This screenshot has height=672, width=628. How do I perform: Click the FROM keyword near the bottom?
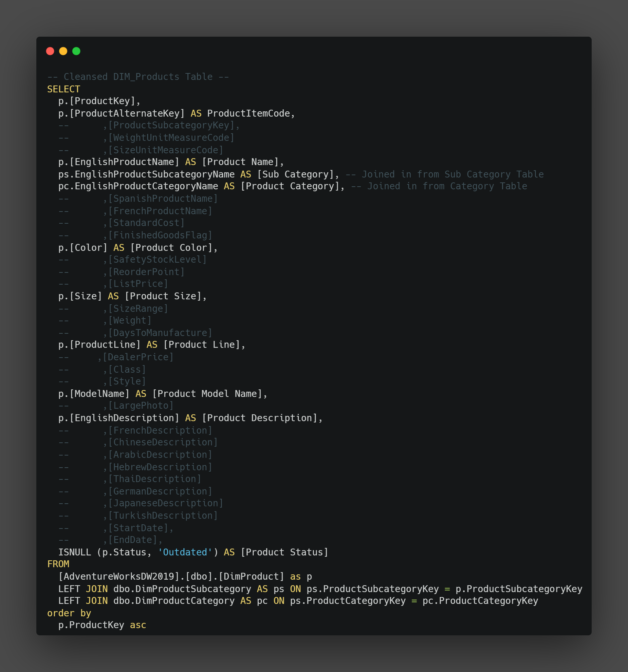point(58,564)
